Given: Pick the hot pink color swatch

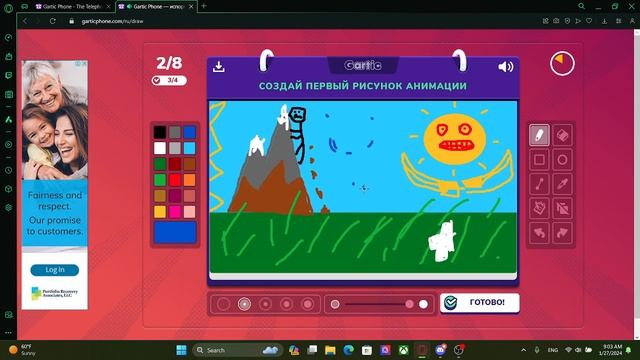Looking at the screenshot, I should click(175, 211).
